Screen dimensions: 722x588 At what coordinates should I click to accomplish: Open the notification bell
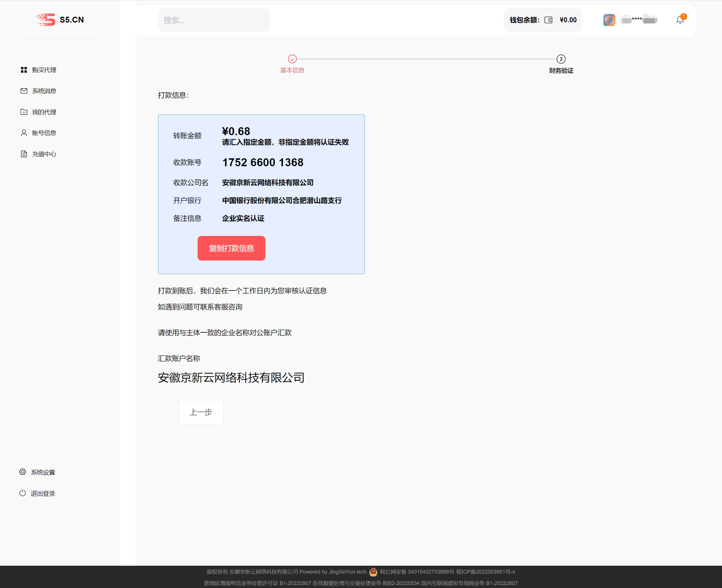680,20
